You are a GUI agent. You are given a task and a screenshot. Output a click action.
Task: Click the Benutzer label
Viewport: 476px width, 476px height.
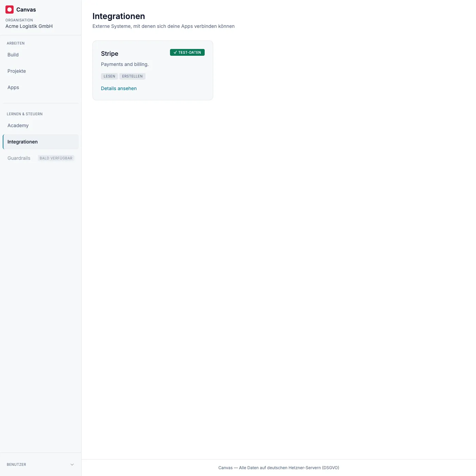(16, 464)
